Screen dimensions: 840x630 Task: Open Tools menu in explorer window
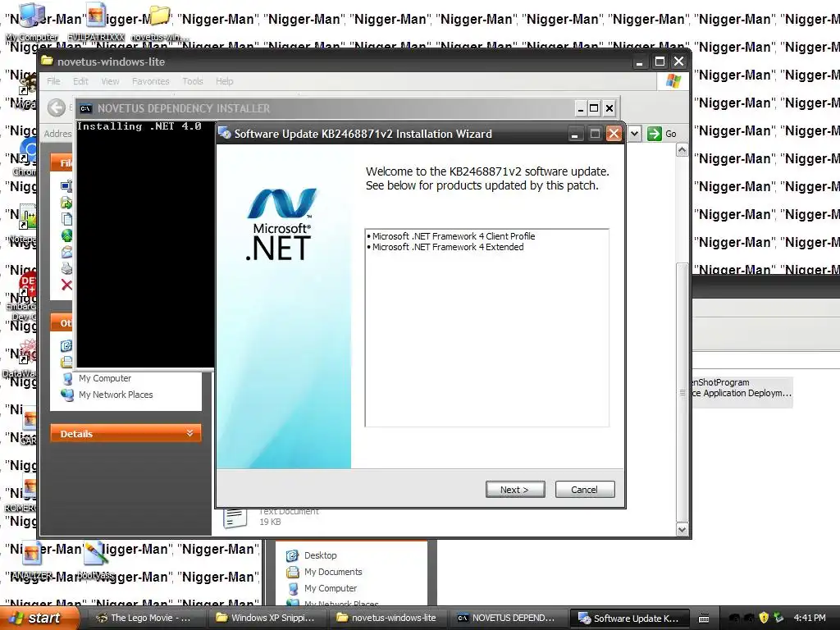(192, 81)
